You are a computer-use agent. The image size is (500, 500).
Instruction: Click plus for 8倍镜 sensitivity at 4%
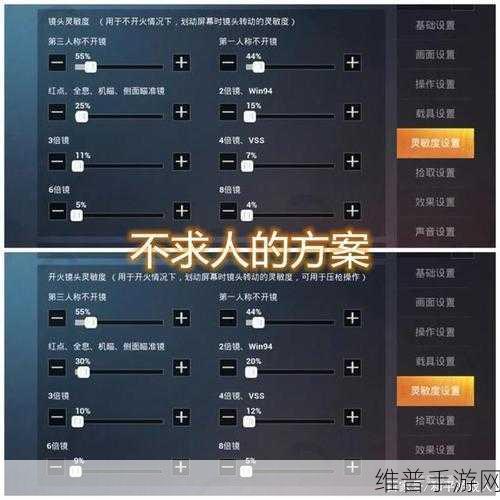[352, 211]
